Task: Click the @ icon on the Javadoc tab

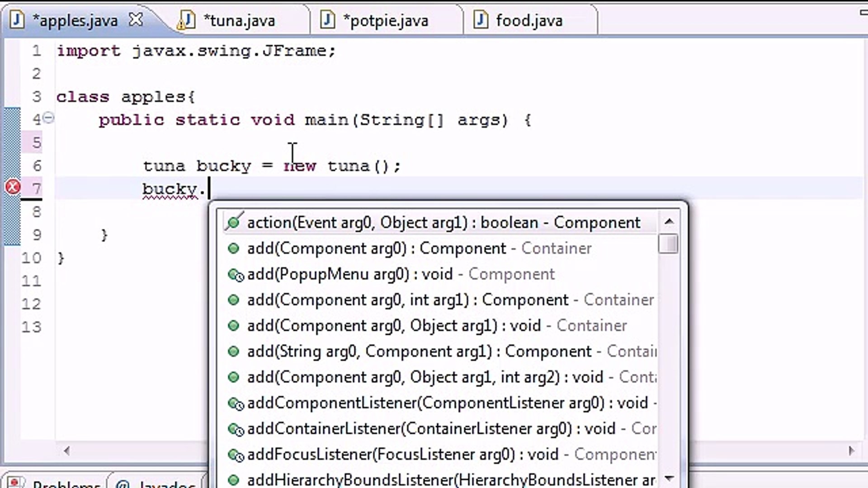Action: point(123,484)
